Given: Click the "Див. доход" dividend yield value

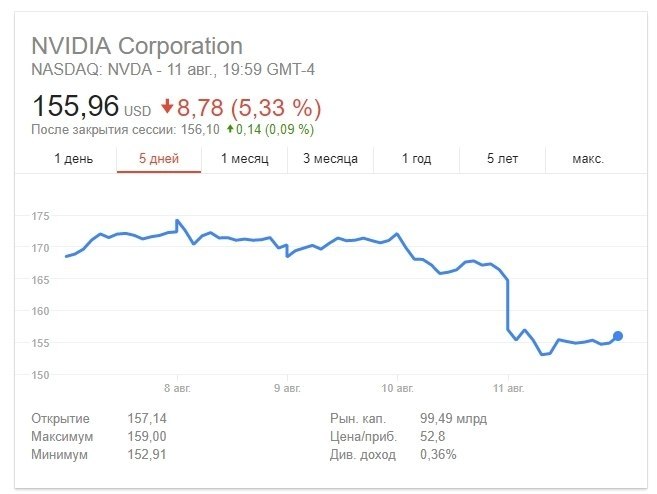Looking at the screenshot, I should pos(437,455).
